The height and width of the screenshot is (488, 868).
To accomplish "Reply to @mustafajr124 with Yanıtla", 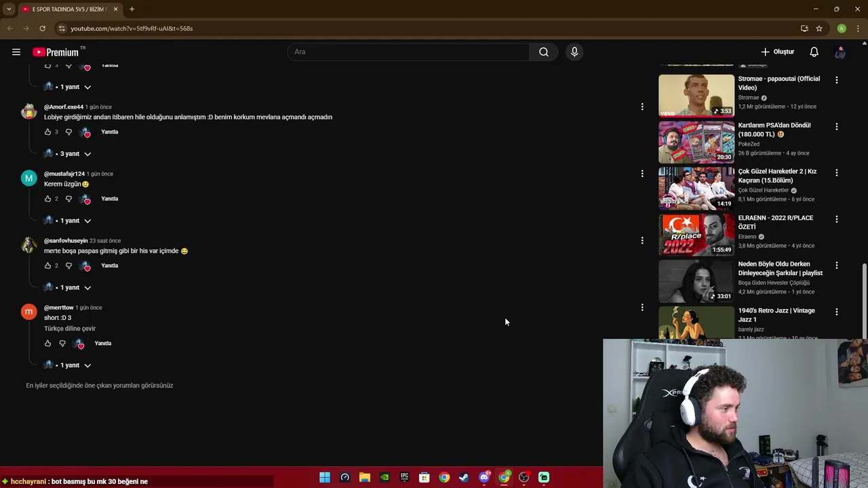I will 109,199.
